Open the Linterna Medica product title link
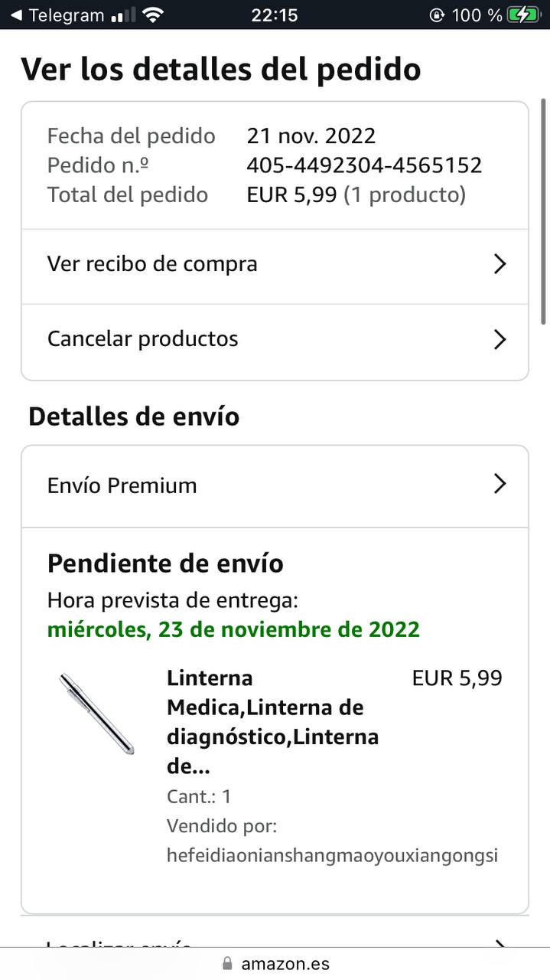Screen dimensions: 550x980 point(272,722)
